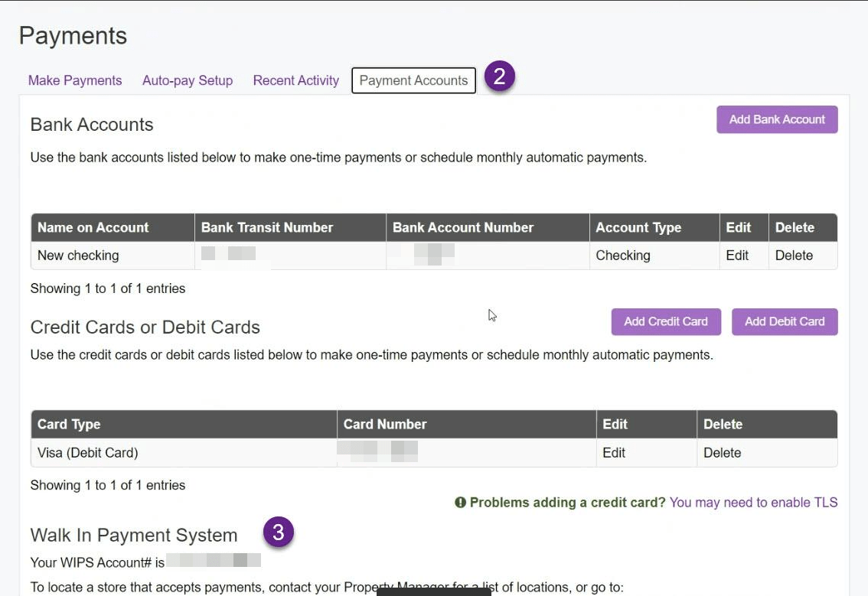
Task: Click the numbered callout badge 2
Action: 498,77
